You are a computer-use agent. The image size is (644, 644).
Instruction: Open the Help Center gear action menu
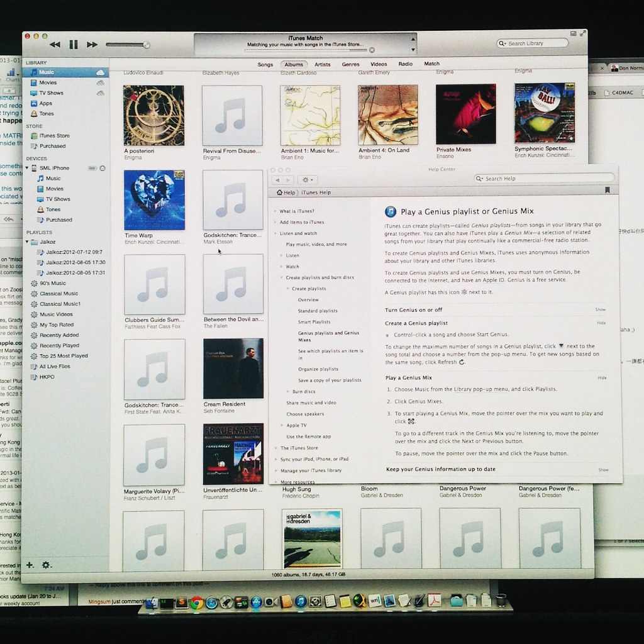[x=308, y=180]
